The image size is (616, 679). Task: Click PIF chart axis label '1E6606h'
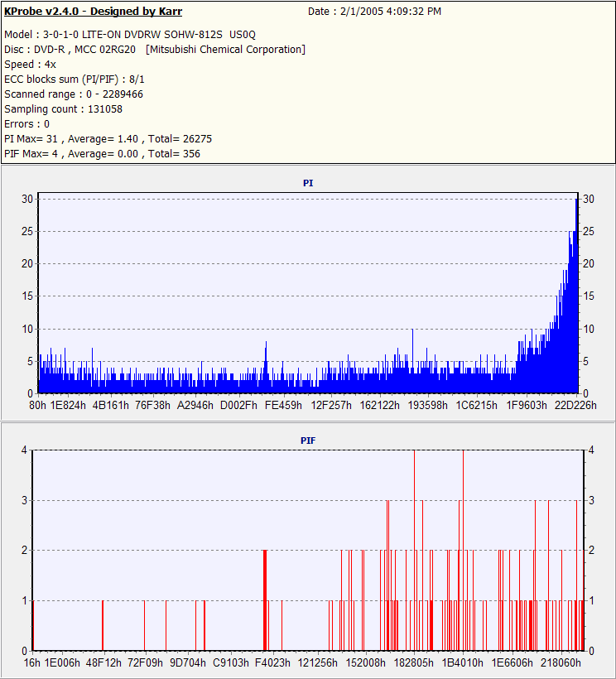tap(513, 663)
